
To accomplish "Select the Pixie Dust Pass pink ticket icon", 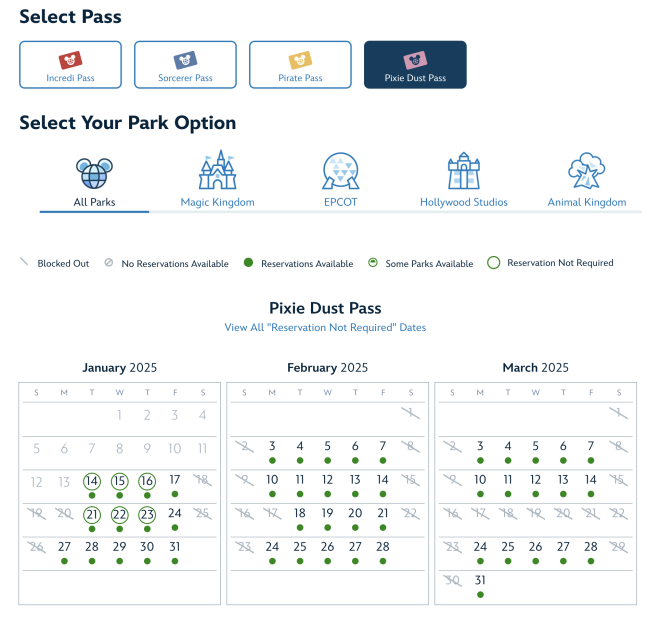I will click(415, 60).
